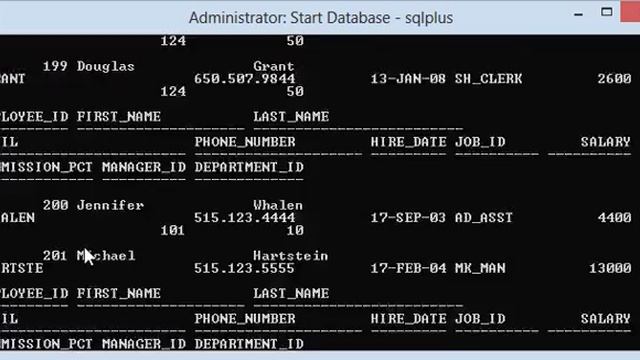Click salary value 4400
640x360 pixels.
pos(614,218)
